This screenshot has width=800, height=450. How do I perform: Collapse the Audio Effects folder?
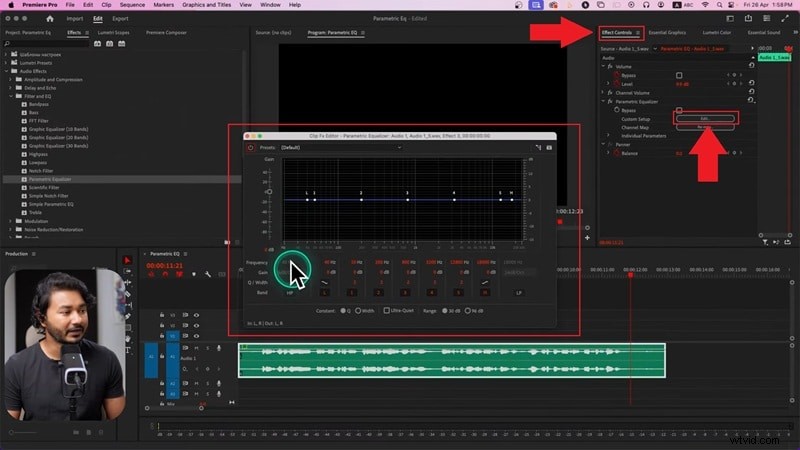pos(7,71)
